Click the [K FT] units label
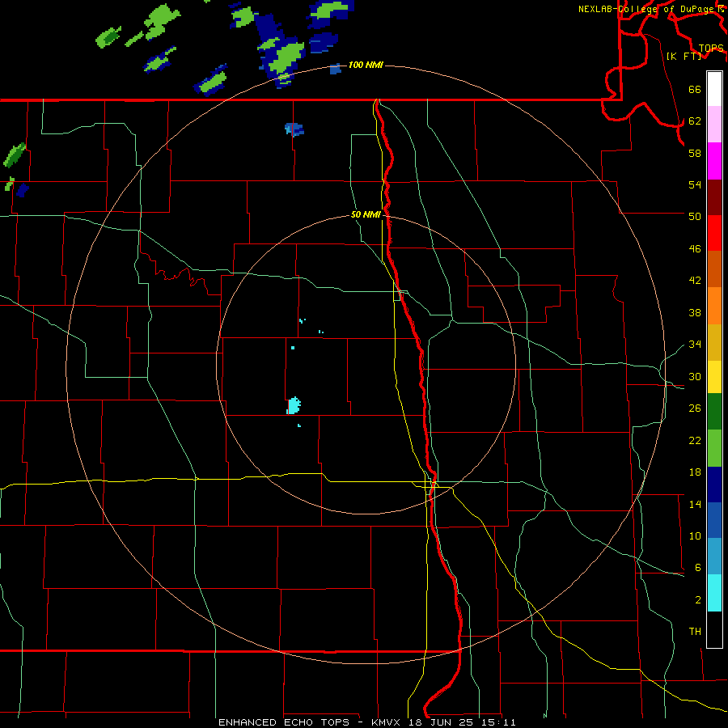 (x=684, y=56)
